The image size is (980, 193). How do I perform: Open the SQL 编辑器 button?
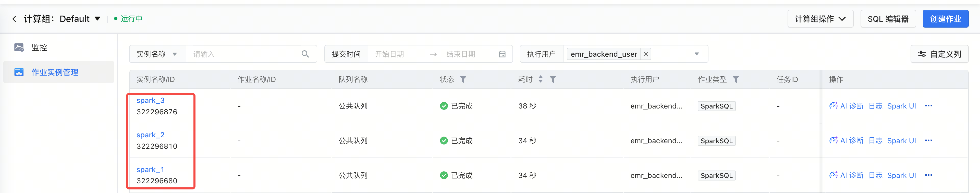888,19
